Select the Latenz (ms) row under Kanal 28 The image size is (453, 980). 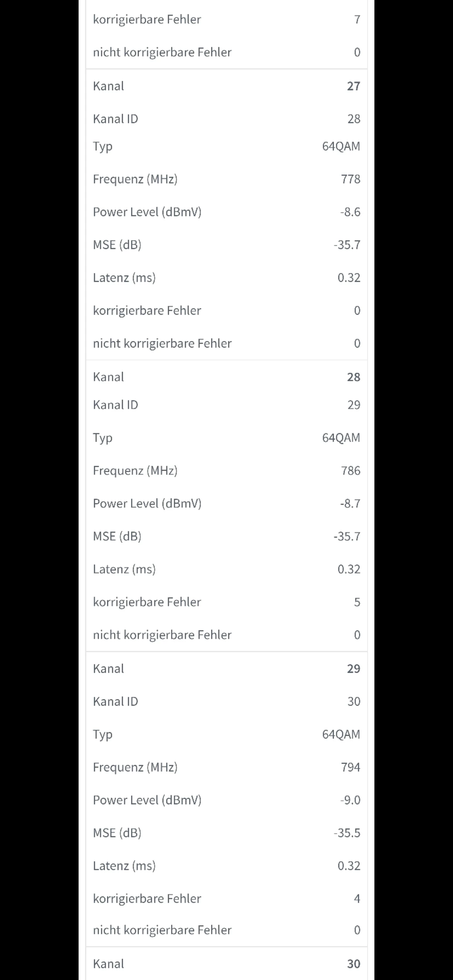pyautogui.click(x=226, y=569)
